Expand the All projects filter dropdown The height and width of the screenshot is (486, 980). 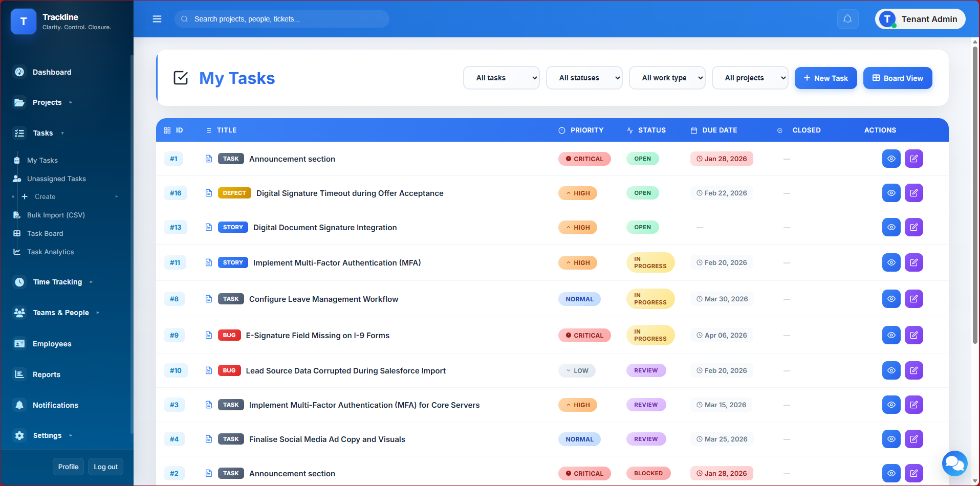click(x=750, y=78)
